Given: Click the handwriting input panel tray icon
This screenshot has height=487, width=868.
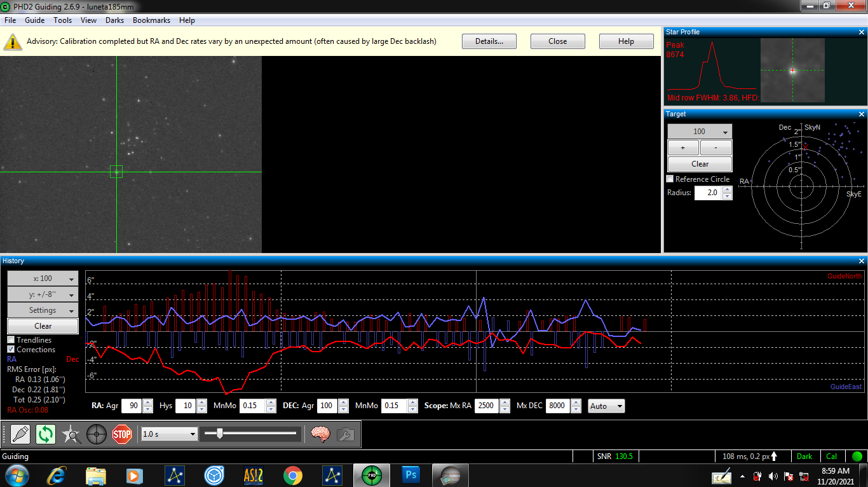Looking at the screenshot, I should [722, 476].
